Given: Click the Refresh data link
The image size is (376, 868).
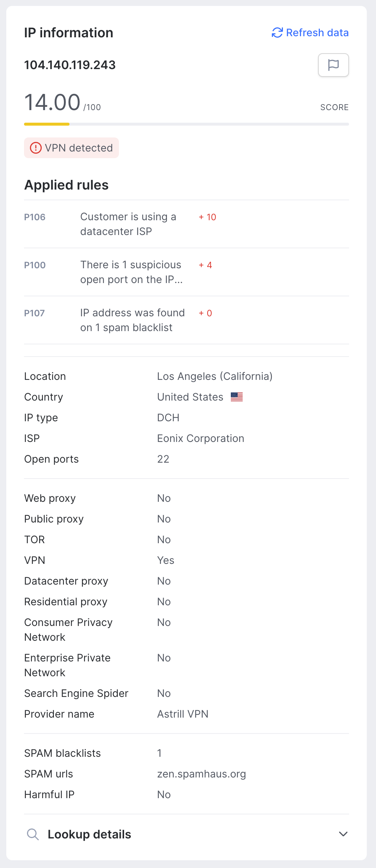Looking at the screenshot, I should tap(317, 33).
